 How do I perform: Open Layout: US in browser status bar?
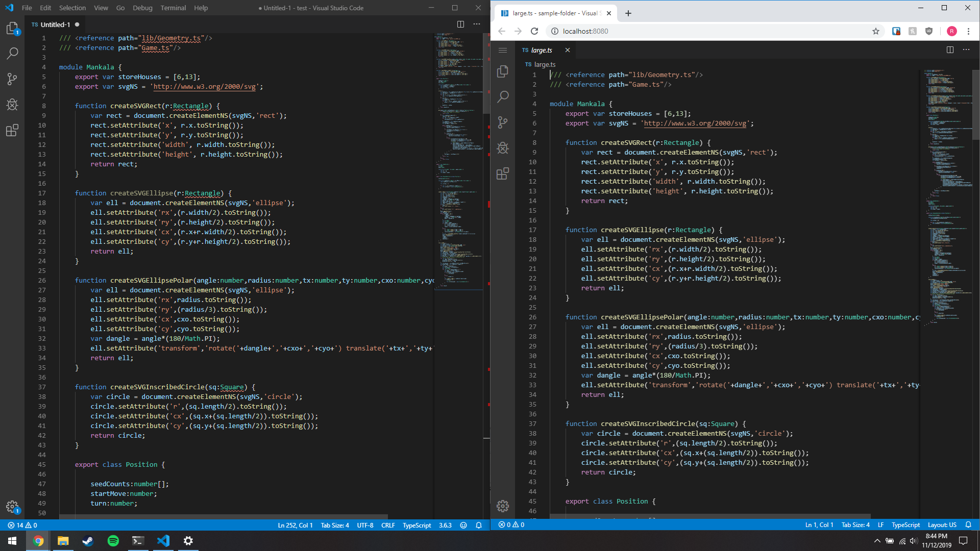tap(942, 524)
